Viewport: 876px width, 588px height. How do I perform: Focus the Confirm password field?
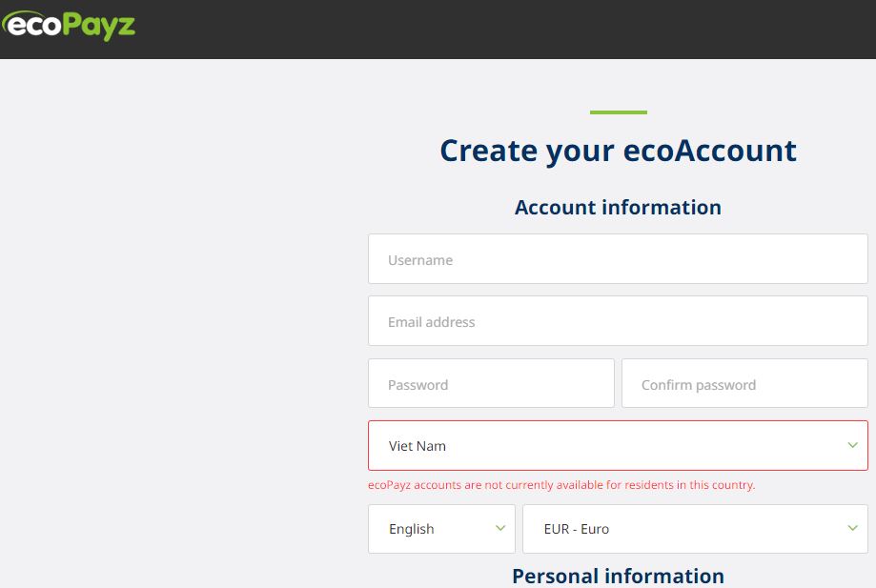click(744, 384)
